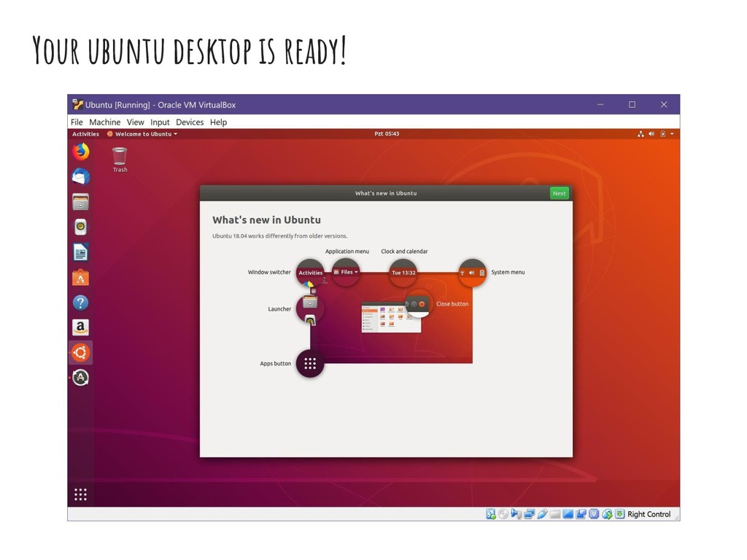Screen dimensions: 747x560
Task: Click the Files menu circle in the diagram
Action: point(346,273)
